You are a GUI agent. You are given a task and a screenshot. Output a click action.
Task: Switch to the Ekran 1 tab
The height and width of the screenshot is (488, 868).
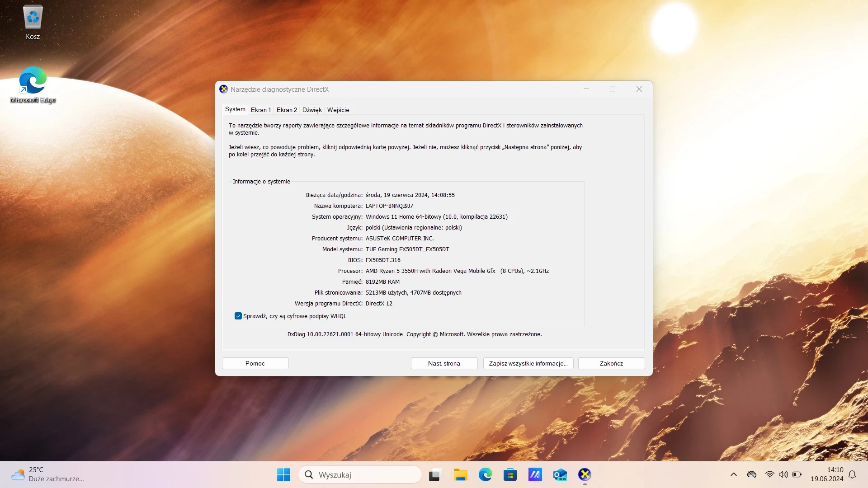[x=261, y=110]
